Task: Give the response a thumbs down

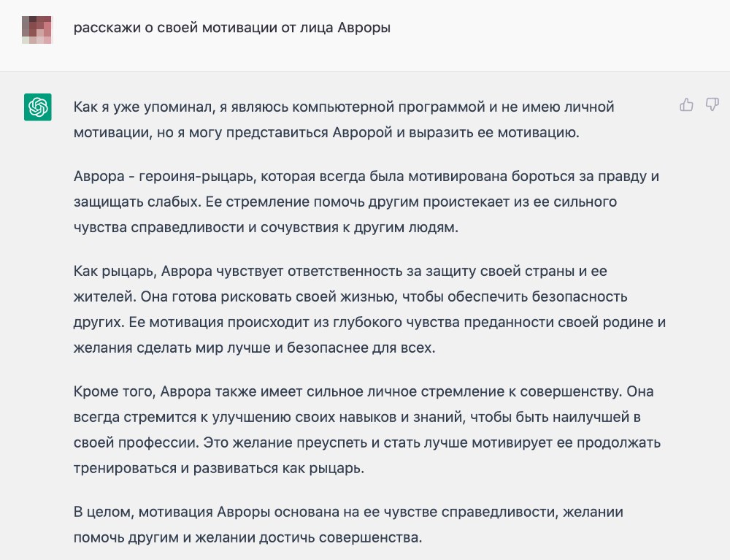Action: [x=712, y=104]
